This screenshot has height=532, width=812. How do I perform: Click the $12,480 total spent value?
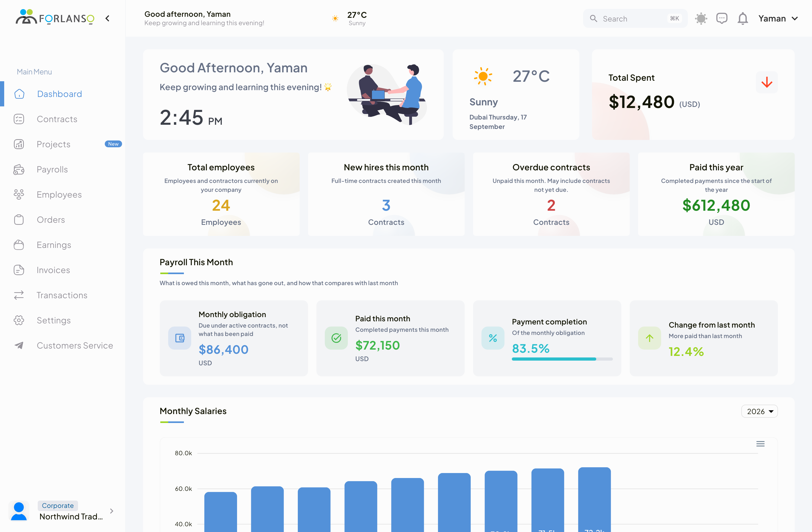(x=642, y=102)
